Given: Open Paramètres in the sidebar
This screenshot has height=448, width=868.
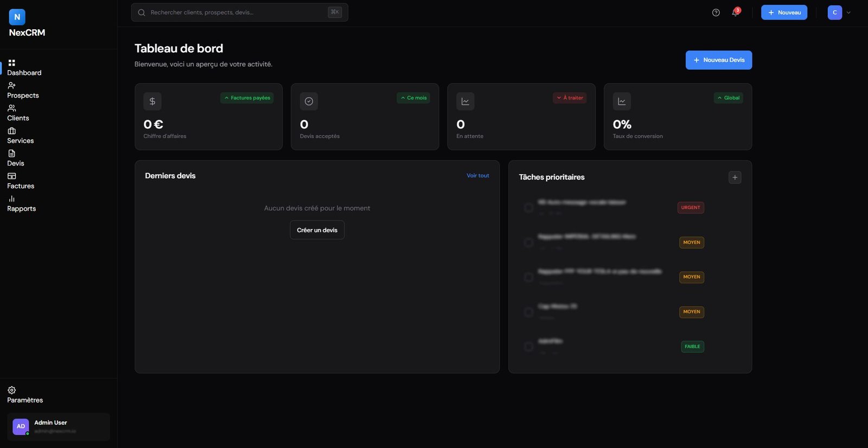Looking at the screenshot, I should [x=24, y=395].
